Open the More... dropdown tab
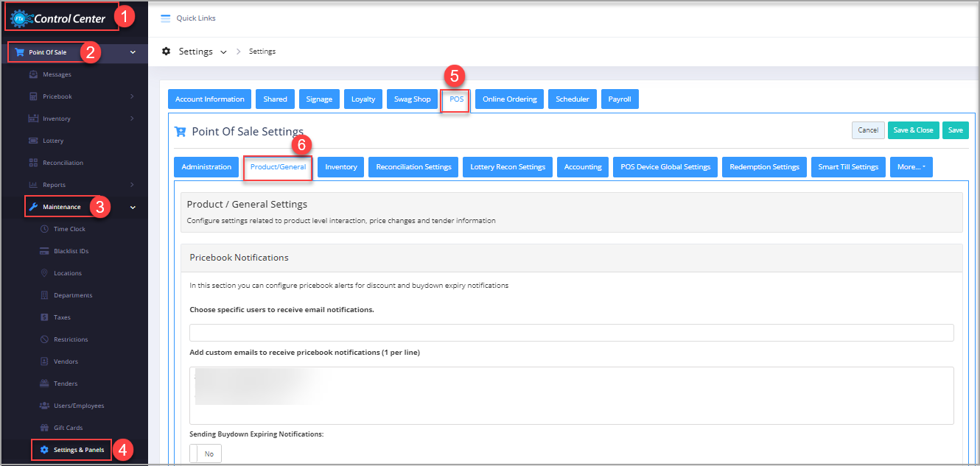The image size is (980, 466). (911, 167)
